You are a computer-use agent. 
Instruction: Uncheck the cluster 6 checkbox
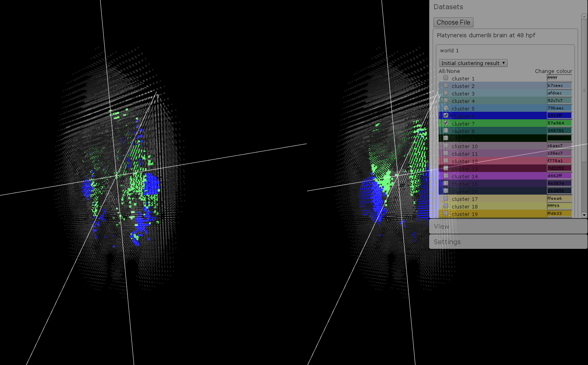(x=446, y=116)
